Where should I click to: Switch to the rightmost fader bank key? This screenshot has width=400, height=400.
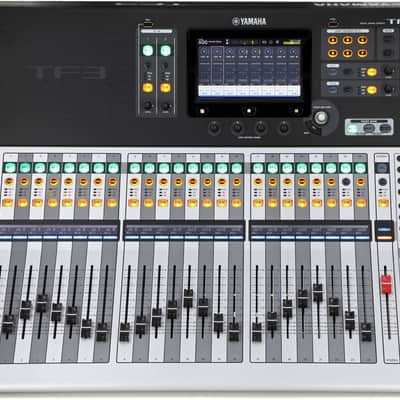pyautogui.click(x=385, y=128)
